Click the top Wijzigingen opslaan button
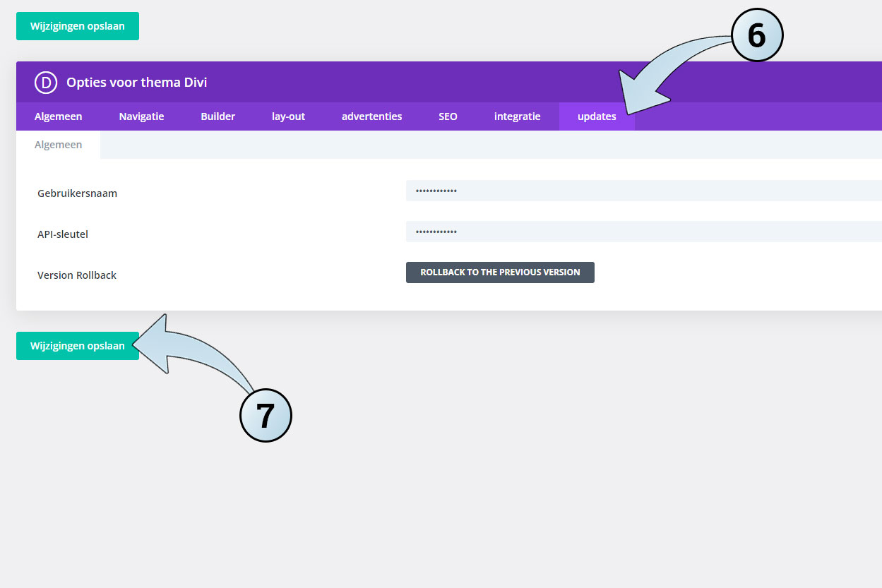Screen dimensions: 882x588 [77, 25]
